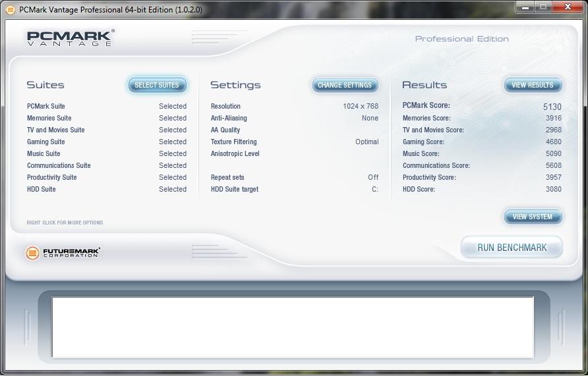Click the '1024 x 768' resolution value
This screenshot has width=588, height=376.
point(361,106)
